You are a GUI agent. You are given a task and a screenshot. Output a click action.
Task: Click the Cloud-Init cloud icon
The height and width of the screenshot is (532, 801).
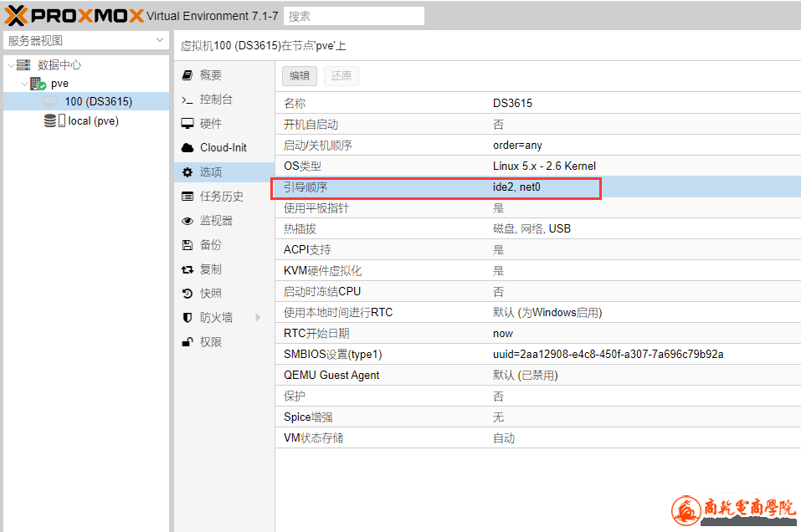pos(187,147)
